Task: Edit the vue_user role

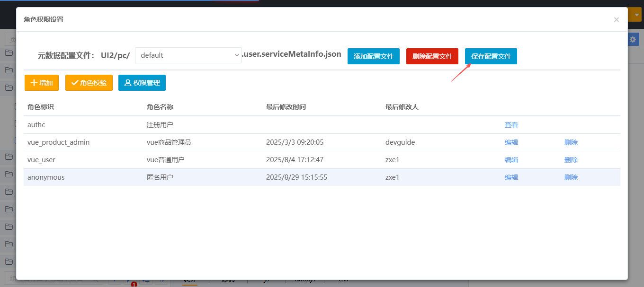Action: point(511,160)
